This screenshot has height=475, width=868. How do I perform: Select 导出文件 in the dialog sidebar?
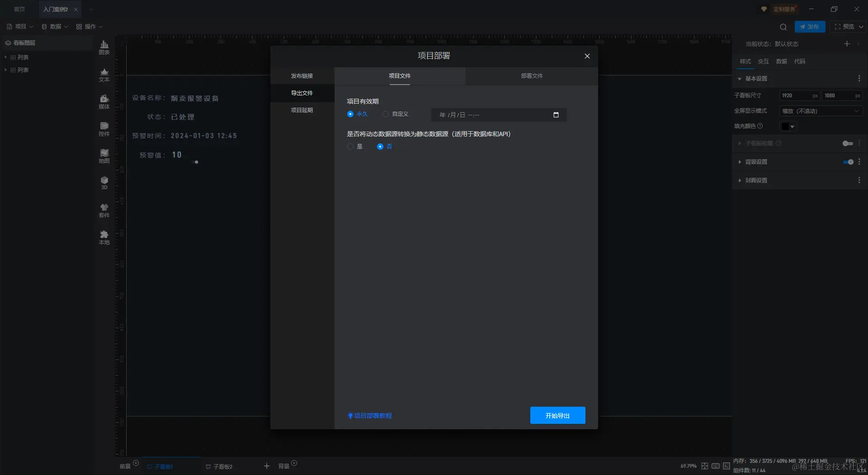pos(302,93)
